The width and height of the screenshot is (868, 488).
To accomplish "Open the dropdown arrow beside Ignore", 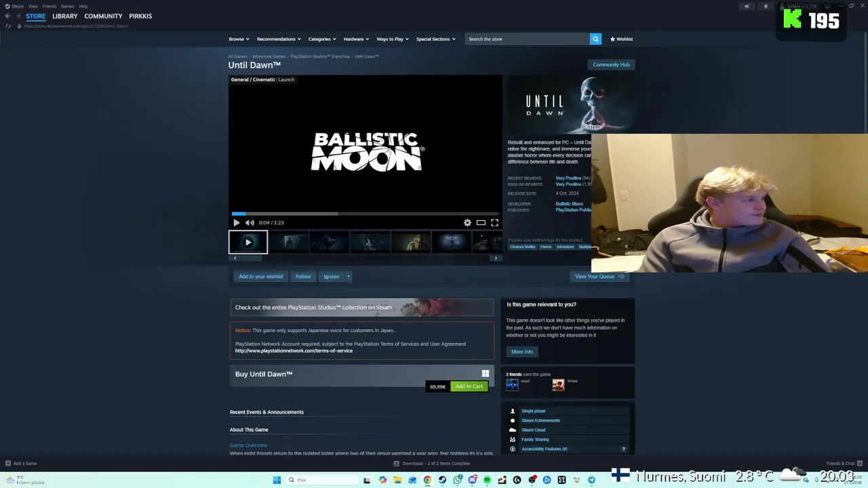I will (x=349, y=277).
